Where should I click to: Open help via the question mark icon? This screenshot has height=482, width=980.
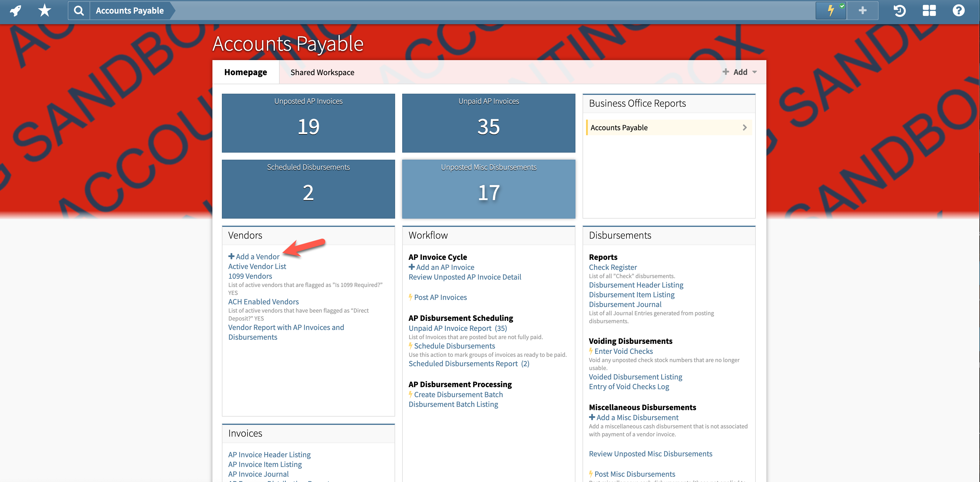click(x=959, y=10)
